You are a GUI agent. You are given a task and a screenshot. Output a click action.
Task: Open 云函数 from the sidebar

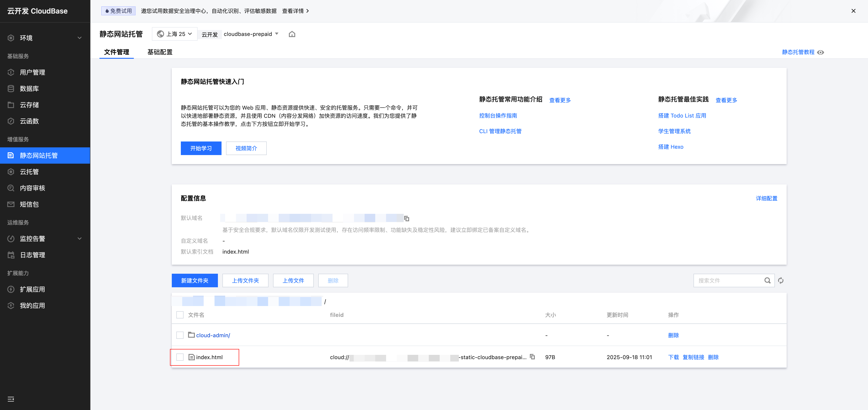click(29, 121)
